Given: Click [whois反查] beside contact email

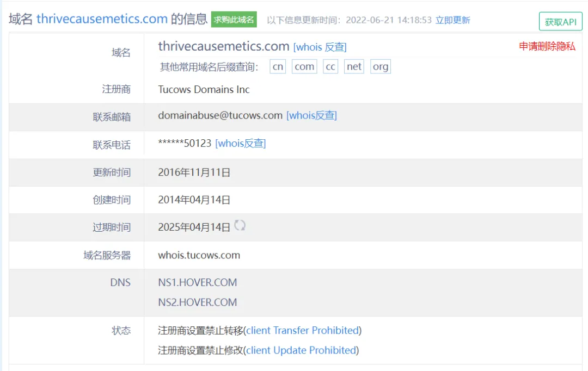Looking at the screenshot, I should [x=311, y=115].
